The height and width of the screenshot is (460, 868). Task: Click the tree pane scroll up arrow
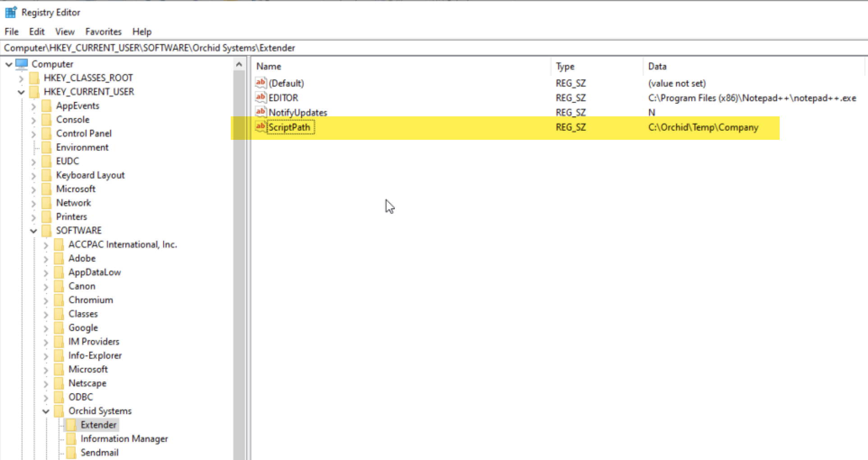239,65
